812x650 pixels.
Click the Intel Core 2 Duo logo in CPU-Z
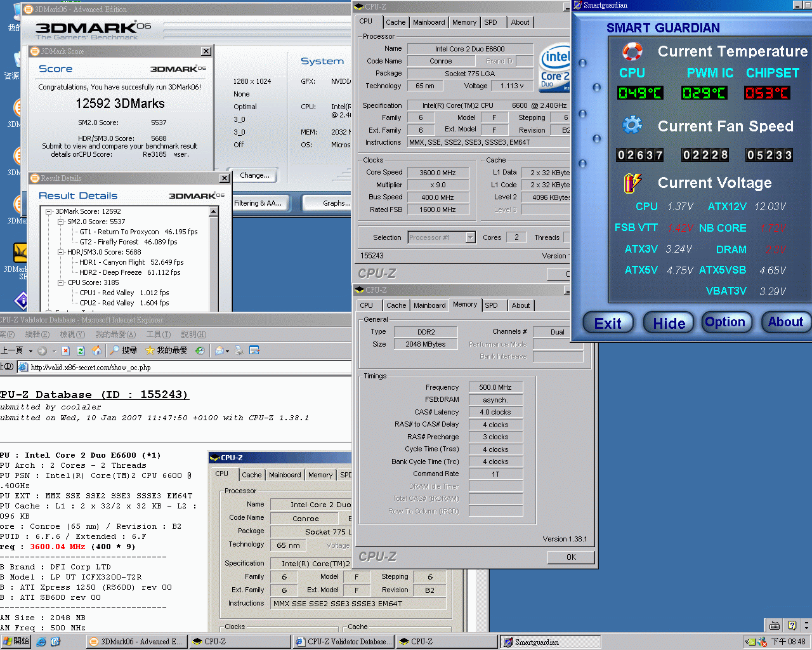tap(554, 67)
